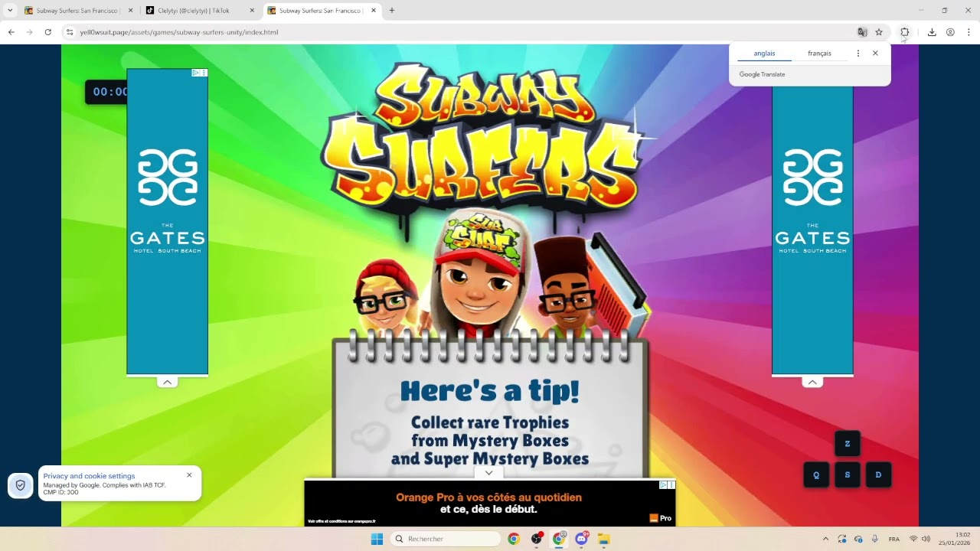Open a new browser tab

point(392,11)
